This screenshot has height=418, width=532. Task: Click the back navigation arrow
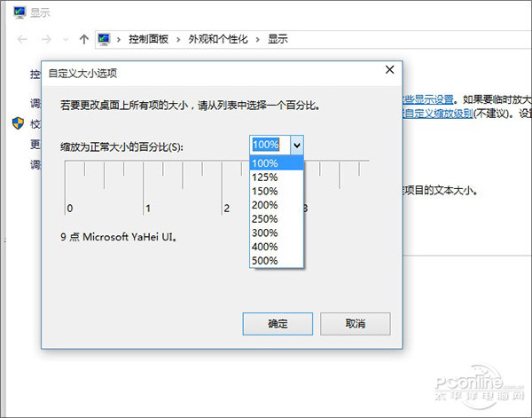[x=22, y=39]
